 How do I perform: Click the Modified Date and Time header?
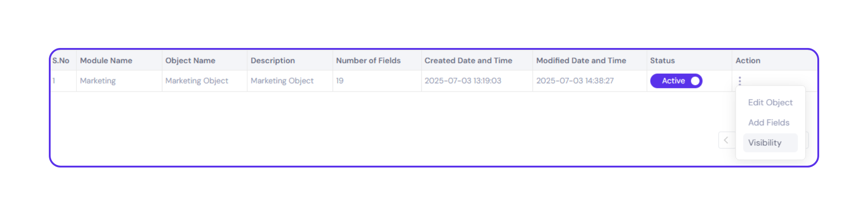pos(581,61)
